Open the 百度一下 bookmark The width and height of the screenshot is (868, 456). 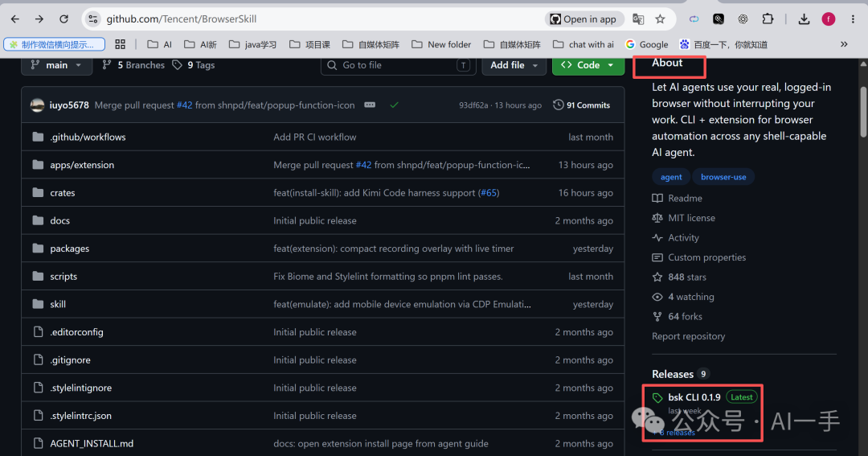[723, 44]
